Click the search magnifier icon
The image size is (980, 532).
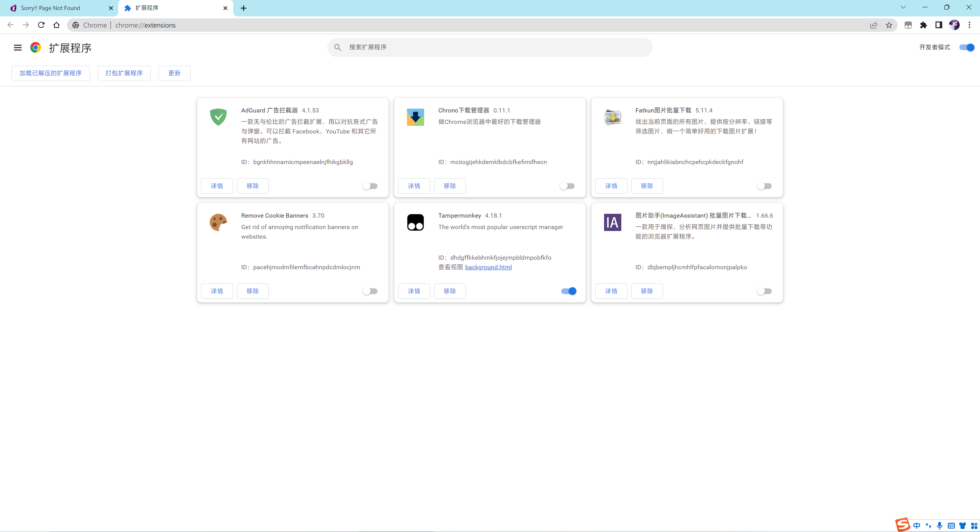click(x=337, y=47)
